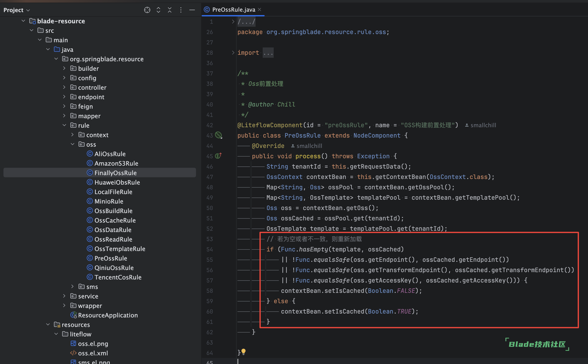Click the close button on PreOssRule.java tab
Screen dimensions: 588x364
pos(261,9)
